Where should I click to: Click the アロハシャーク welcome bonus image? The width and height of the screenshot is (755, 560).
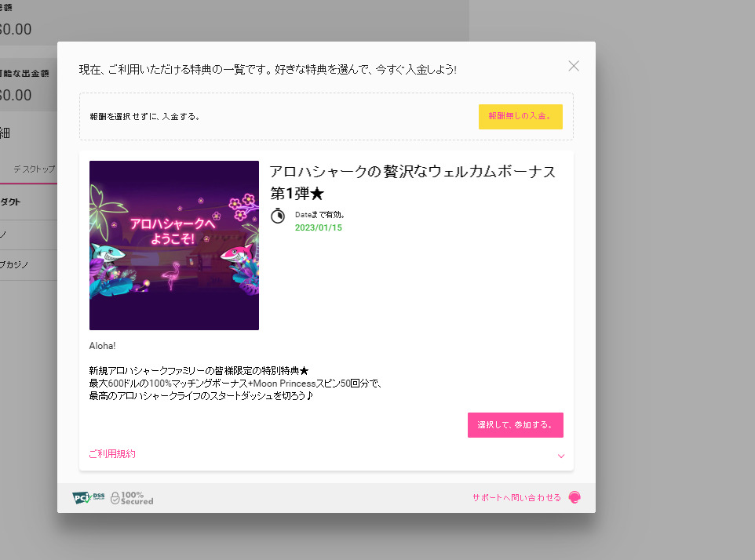(x=173, y=245)
